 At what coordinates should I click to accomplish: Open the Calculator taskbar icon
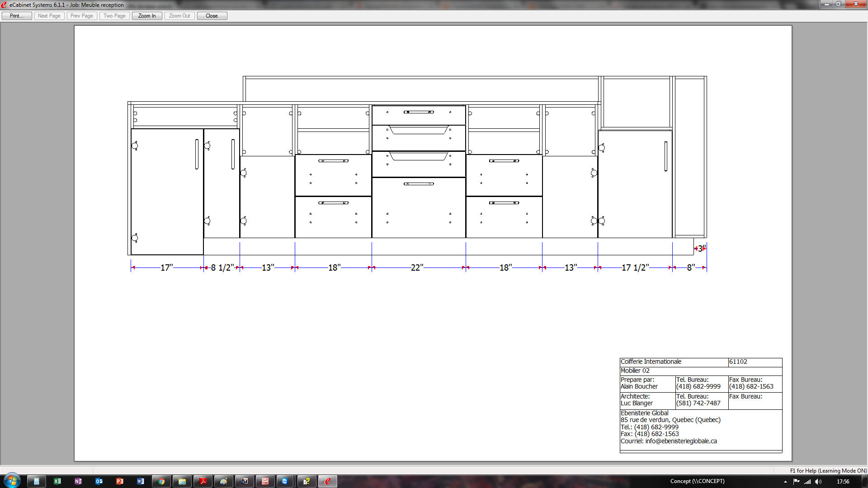(37, 481)
